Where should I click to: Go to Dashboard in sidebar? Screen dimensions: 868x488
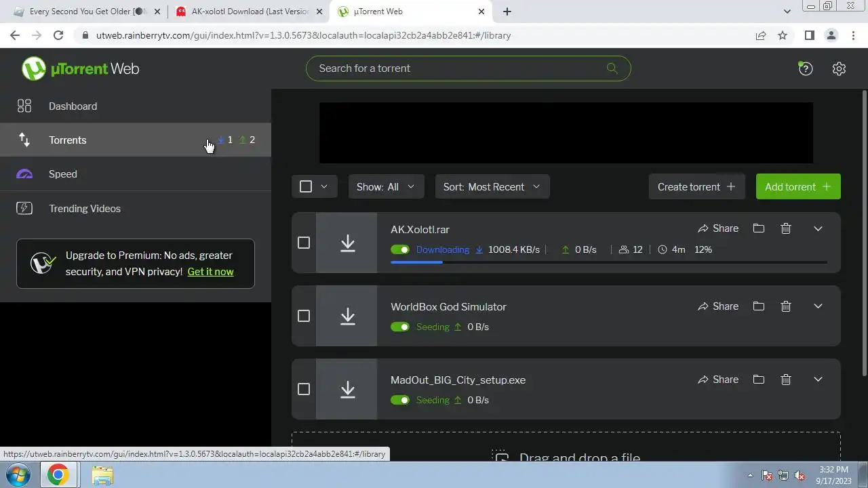pyautogui.click(x=136, y=106)
